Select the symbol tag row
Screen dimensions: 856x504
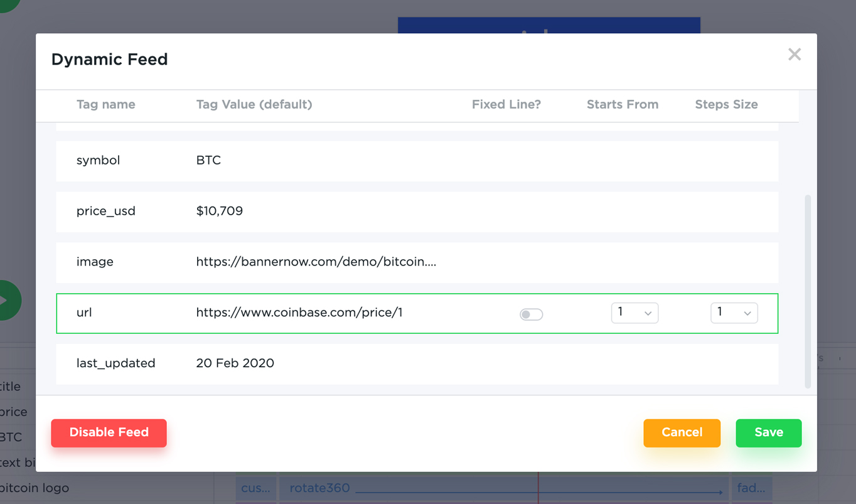417,161
